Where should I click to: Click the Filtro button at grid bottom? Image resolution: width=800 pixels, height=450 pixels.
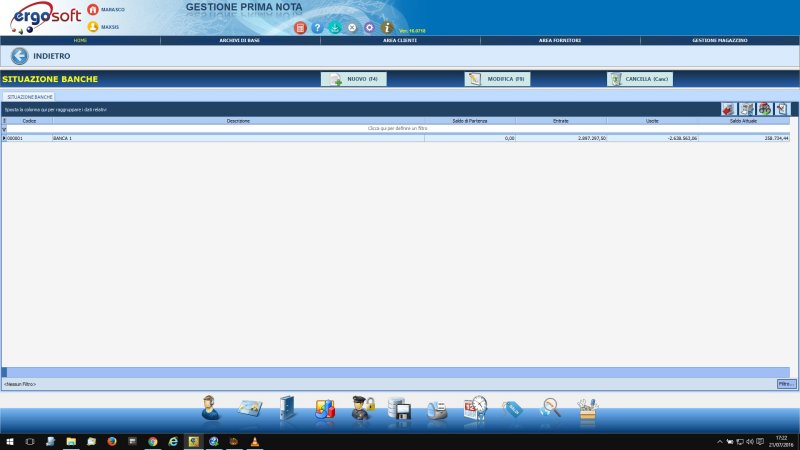(786, 384)
